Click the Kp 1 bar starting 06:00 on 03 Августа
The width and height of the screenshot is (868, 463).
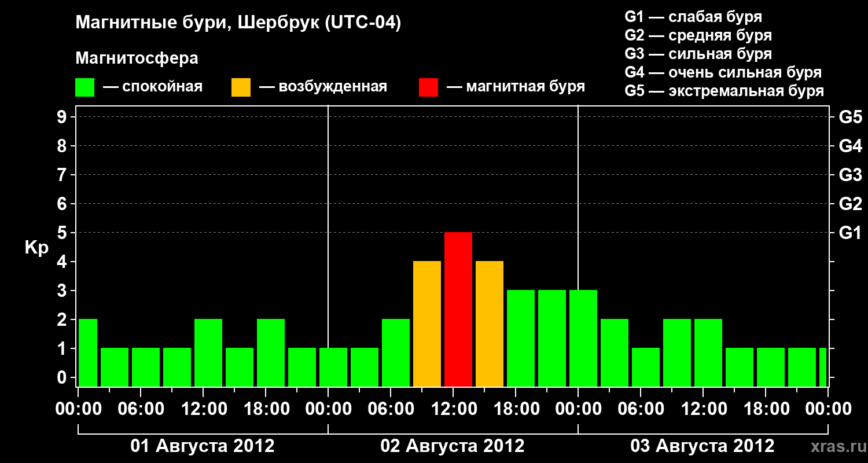tap(646, 367)
